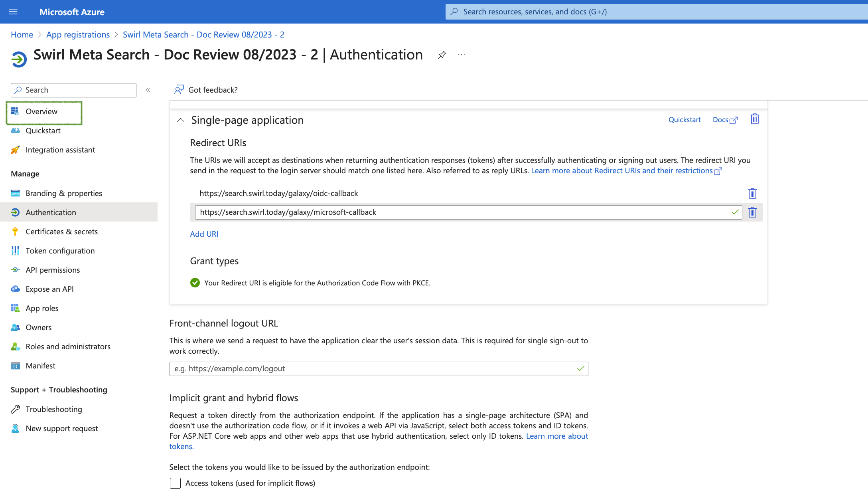
Task: Click the App roles icon
Action: coord(16,308)
